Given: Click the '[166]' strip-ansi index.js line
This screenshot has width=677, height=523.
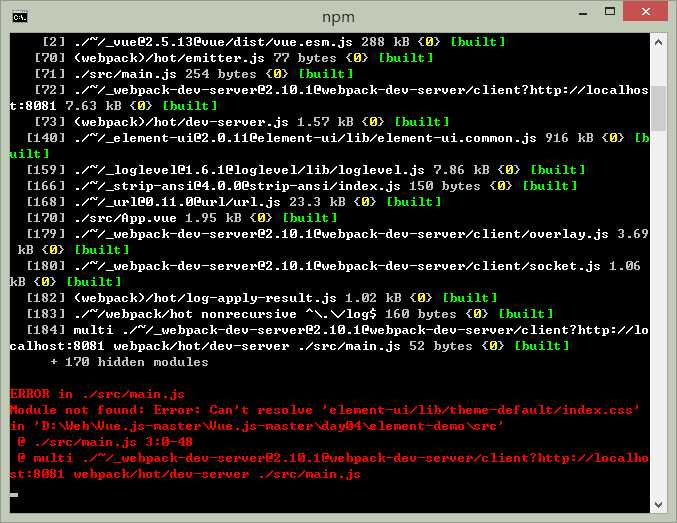Looking at the screenshot, I should click(x=301, y=186).
